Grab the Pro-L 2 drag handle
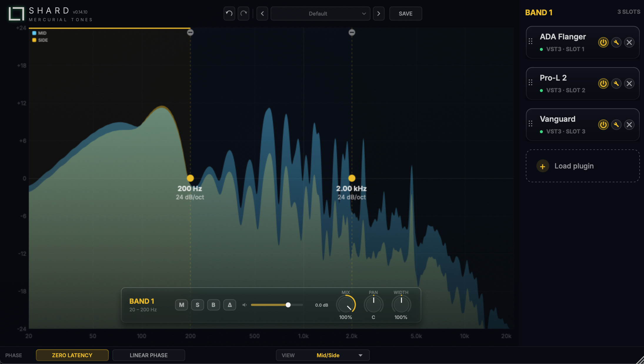Image resolution: width=644 pixels, height=364 pixels. [530, 83]
